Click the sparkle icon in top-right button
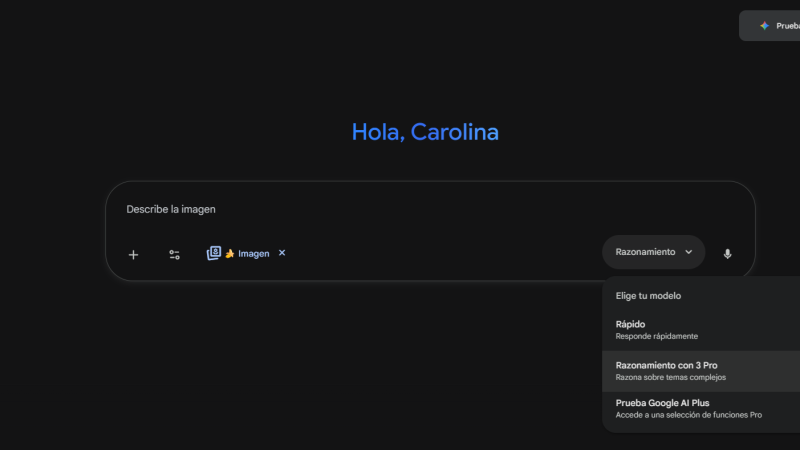The width and height of the screenshot is (800, 450). pyautogui.click(x=764, y=26)
